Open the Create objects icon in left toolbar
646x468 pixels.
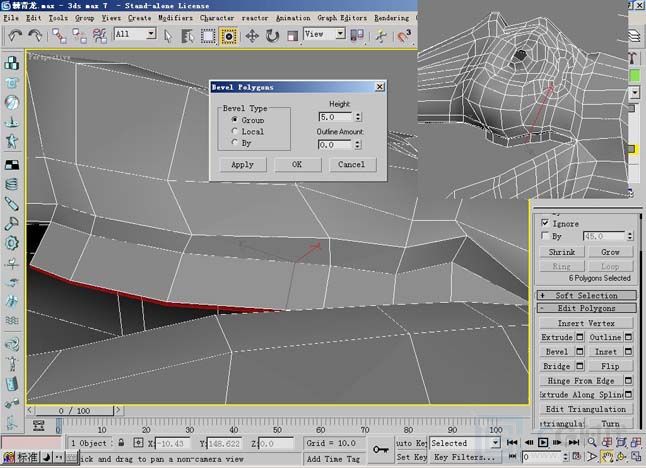tap(12, 63)
